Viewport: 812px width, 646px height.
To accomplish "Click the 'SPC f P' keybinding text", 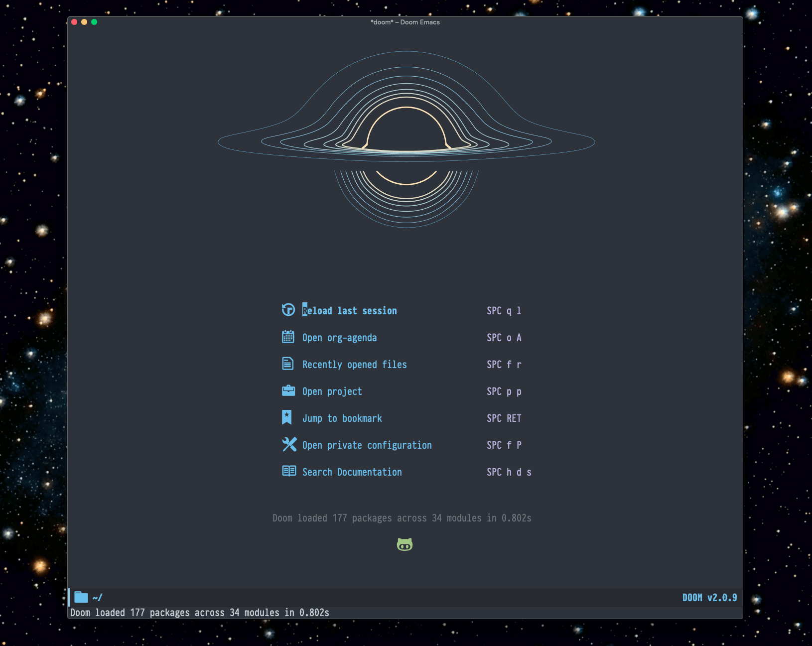I will [x=504, y=445].
